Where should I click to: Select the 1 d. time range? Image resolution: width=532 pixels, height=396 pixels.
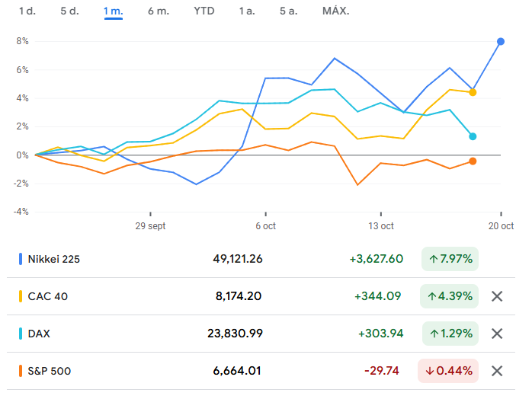pyautogui.click(x=27, y=11)
